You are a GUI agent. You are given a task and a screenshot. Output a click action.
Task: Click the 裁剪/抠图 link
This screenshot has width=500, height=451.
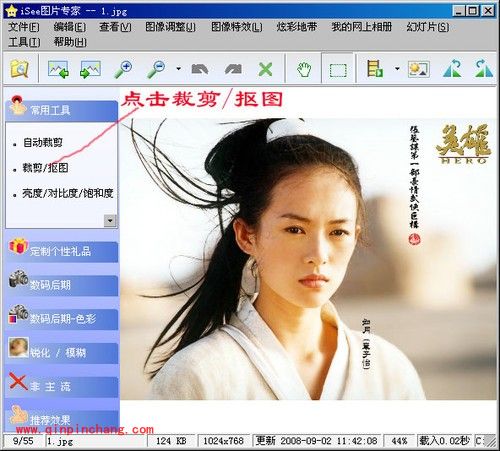pos(45,168)
